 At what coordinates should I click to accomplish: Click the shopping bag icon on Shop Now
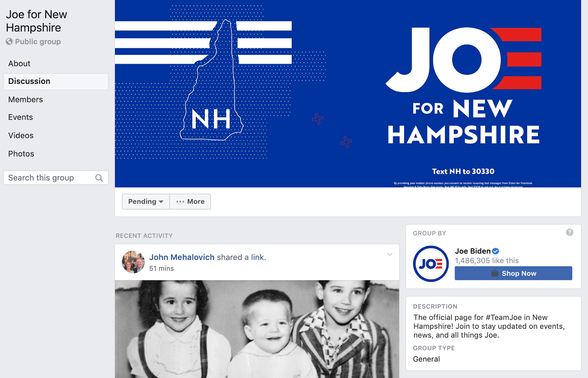(x=495, y=273)
